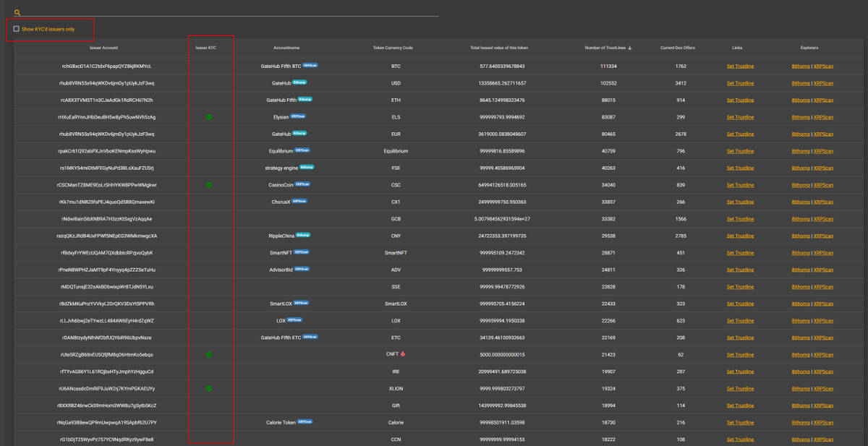Click the total issued value 5.007984562931594e+27

coord(502,219)
